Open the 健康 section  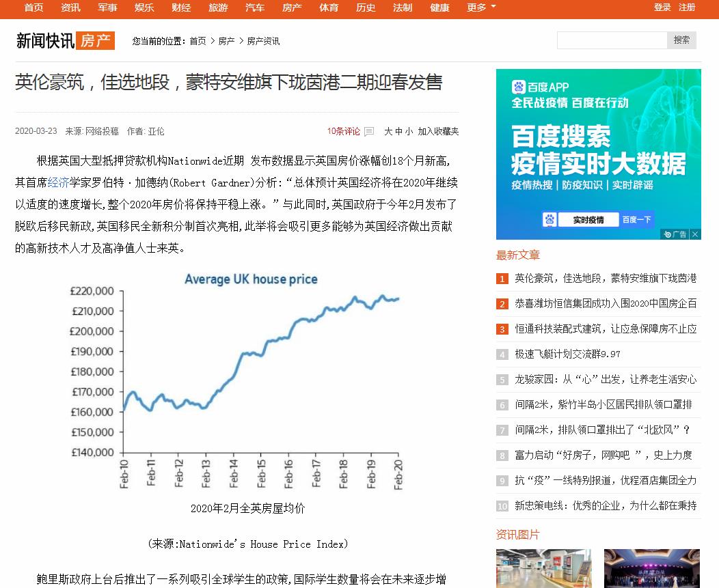439,8
